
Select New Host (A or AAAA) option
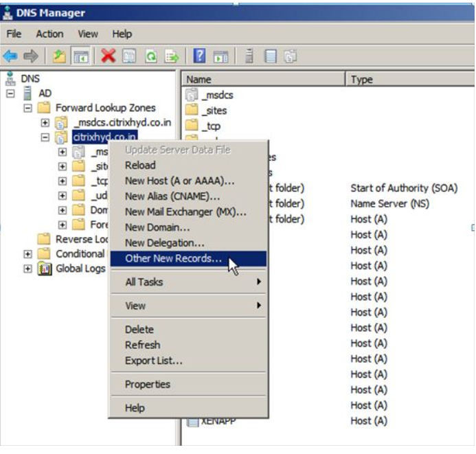point(179,181)
